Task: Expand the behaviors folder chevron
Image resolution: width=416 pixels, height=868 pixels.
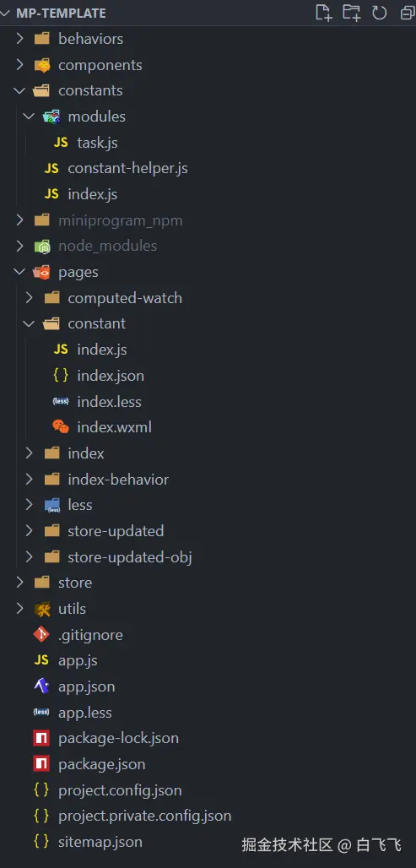Action: (x=19, y=38)
